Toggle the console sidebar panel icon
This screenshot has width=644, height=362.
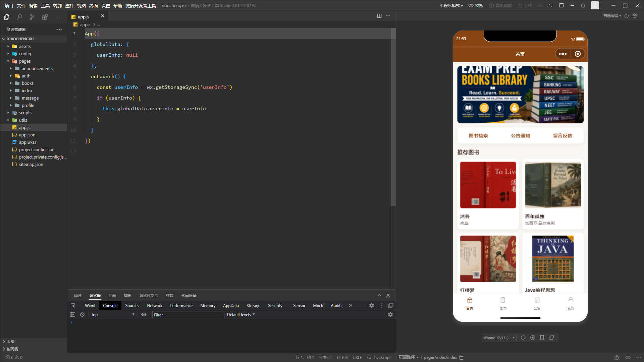coord(72,315)
